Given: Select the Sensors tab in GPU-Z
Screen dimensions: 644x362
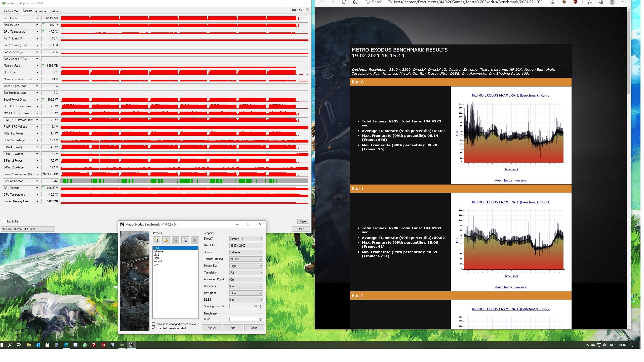Looking at the screenshot, I should point(27,11).
